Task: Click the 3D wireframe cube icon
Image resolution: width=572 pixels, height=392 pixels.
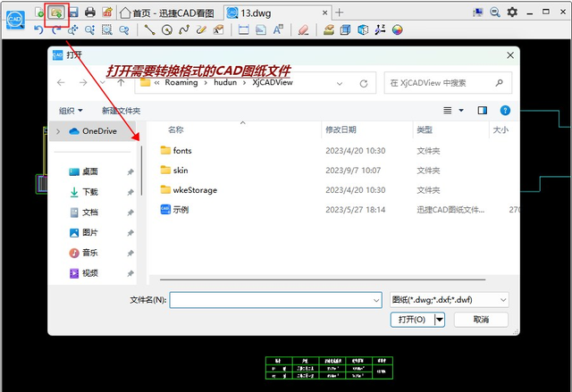Action: click(x=363, y=29)
